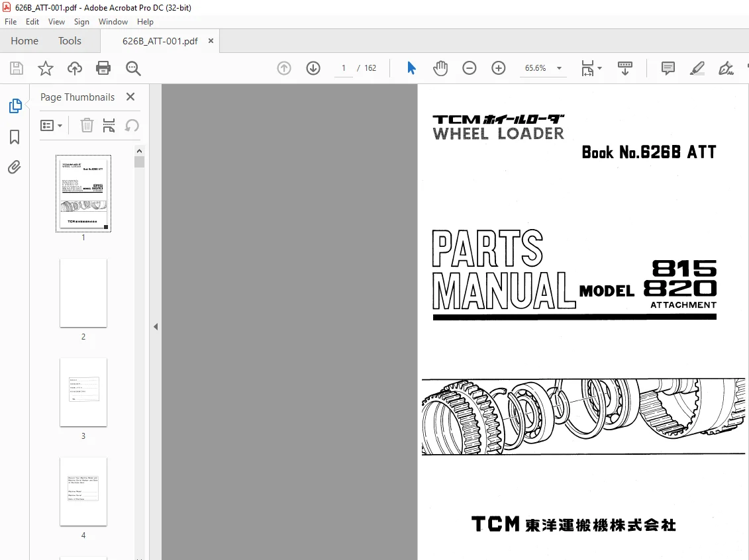Click the Save file icon
The width and height of the screenshot is (749, 560).
click(x=17, y=68)
